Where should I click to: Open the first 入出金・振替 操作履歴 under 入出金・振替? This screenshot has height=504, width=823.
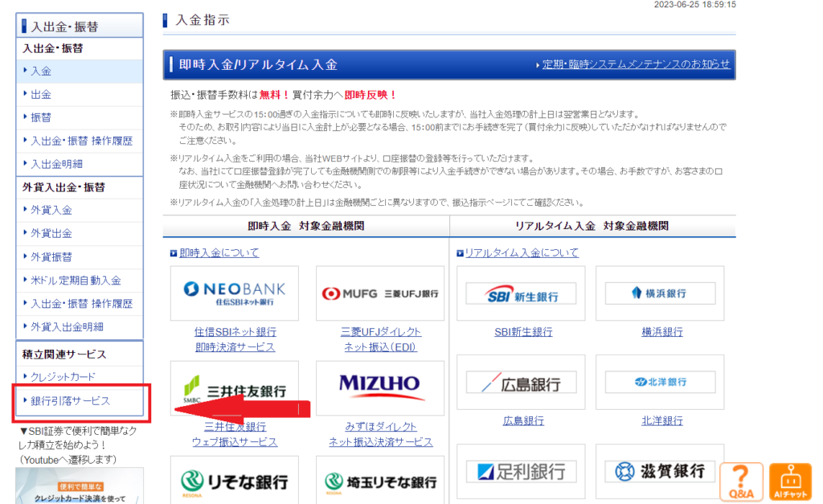point(81,141)
